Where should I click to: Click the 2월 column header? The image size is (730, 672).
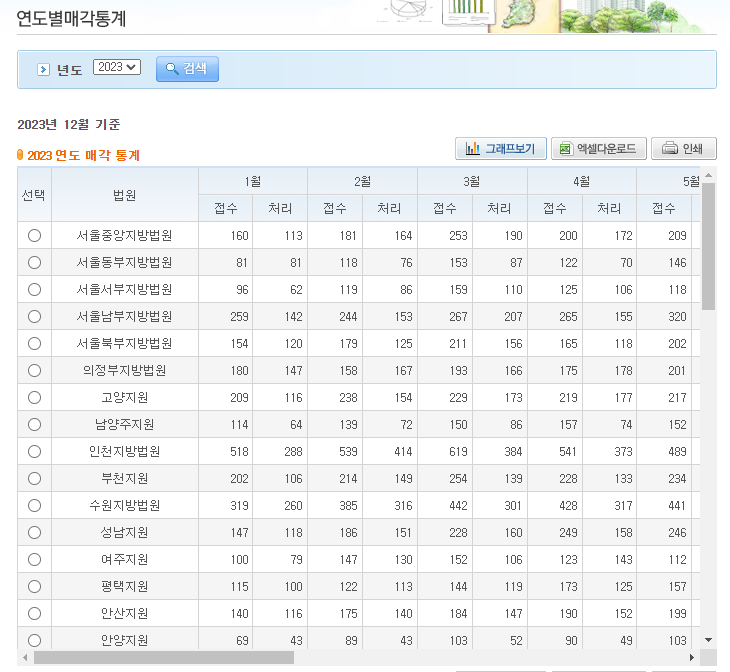click(362, 181)
